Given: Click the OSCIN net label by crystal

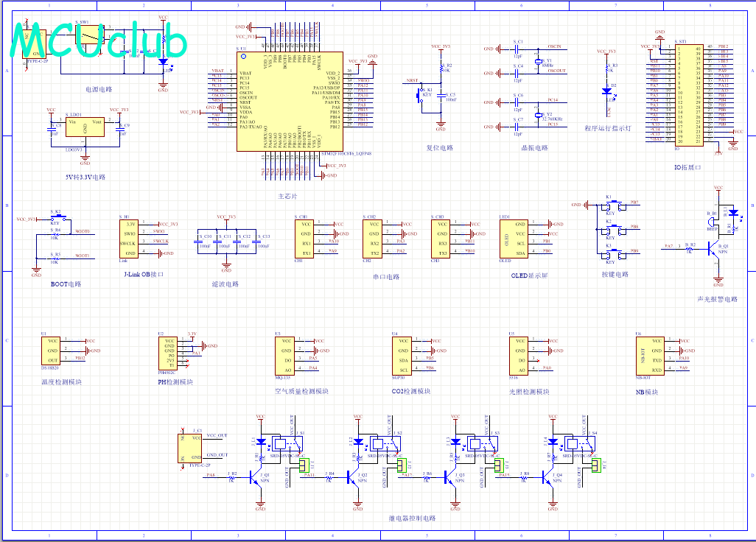Looking at the screenshot, I should coord(554,46).
